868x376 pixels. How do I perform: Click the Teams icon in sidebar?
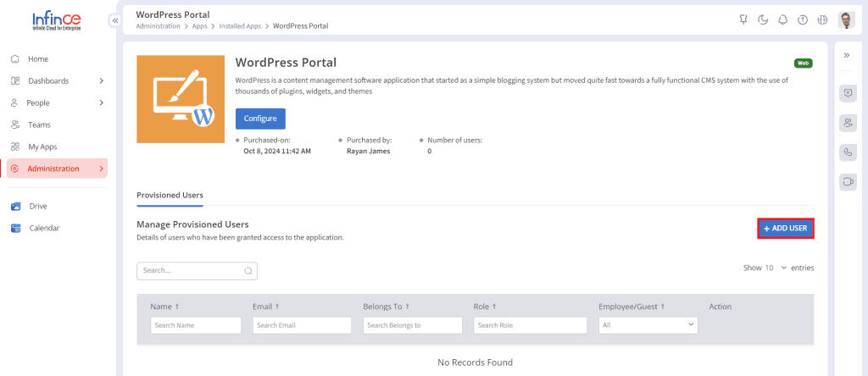click(15, 125)
